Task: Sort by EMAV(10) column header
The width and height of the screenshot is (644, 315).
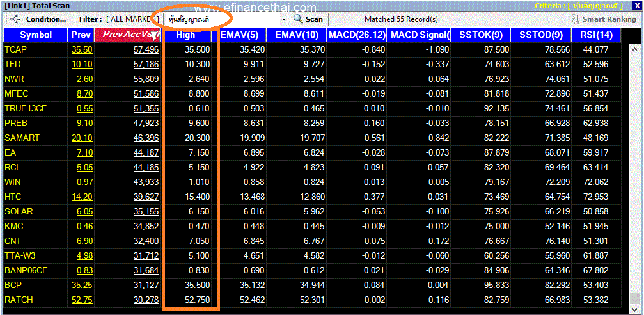Action: 297,35
